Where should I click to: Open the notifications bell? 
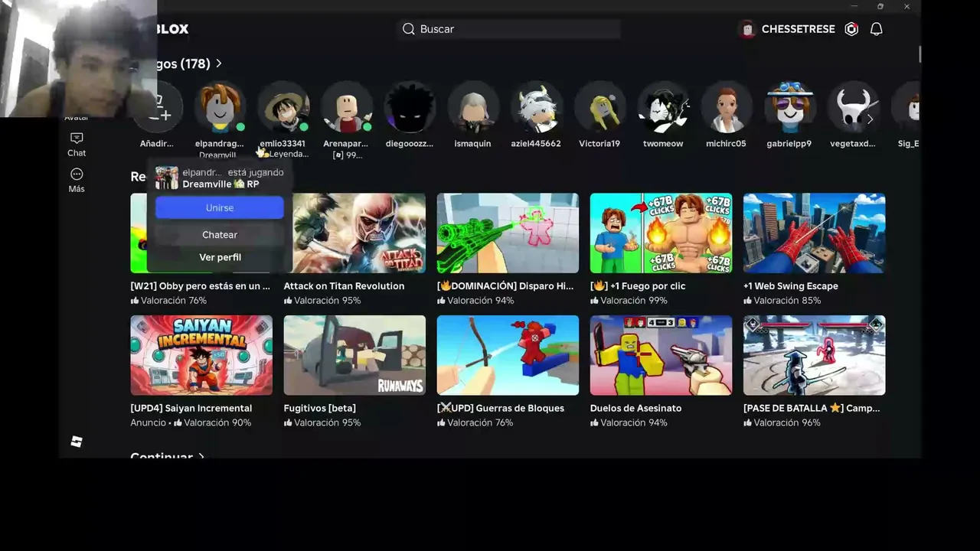tap(877, 29)
